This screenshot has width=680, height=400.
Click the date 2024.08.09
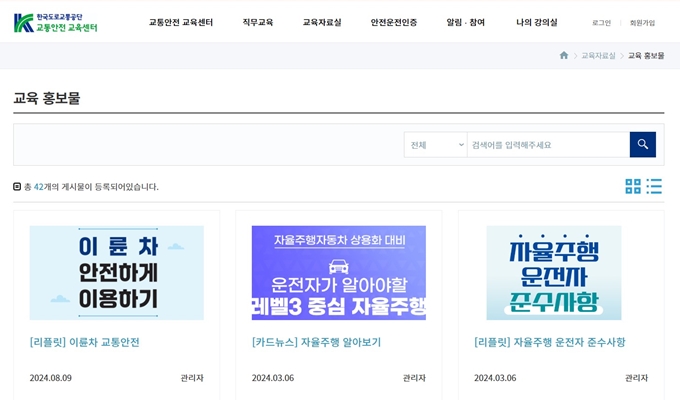(x=51, y=378)
